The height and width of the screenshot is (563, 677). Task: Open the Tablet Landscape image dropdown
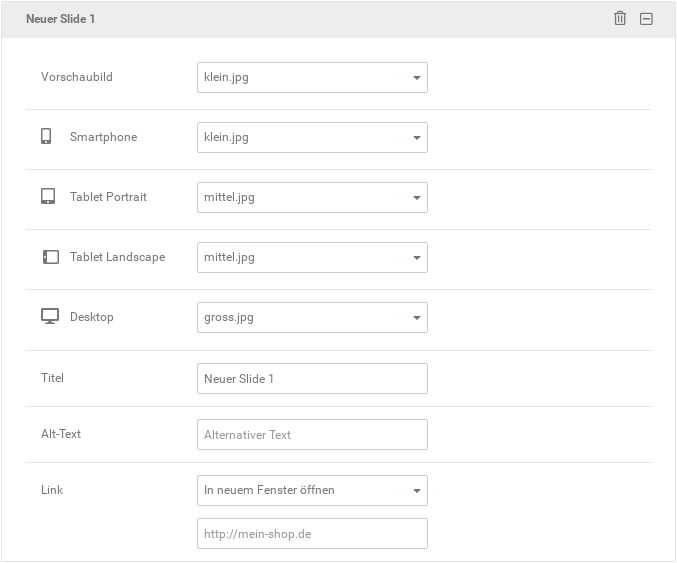coord(312,257)
